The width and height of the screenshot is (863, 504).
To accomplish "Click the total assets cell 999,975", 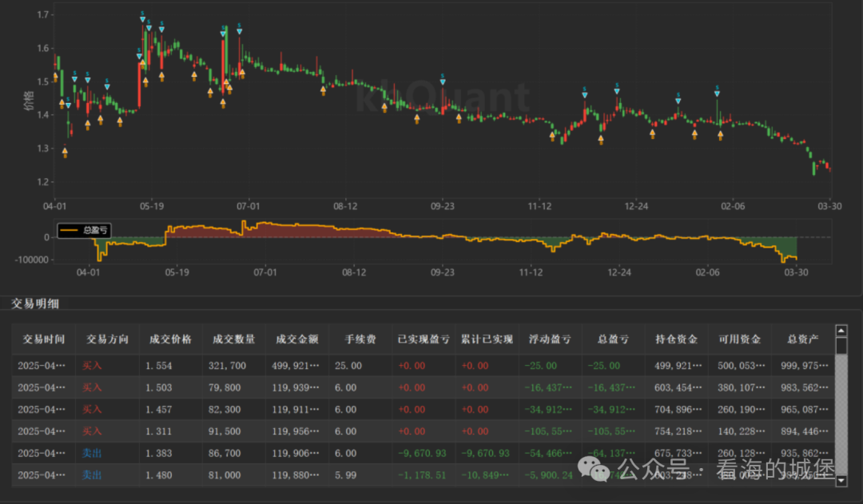I will [x=804, y=366].
